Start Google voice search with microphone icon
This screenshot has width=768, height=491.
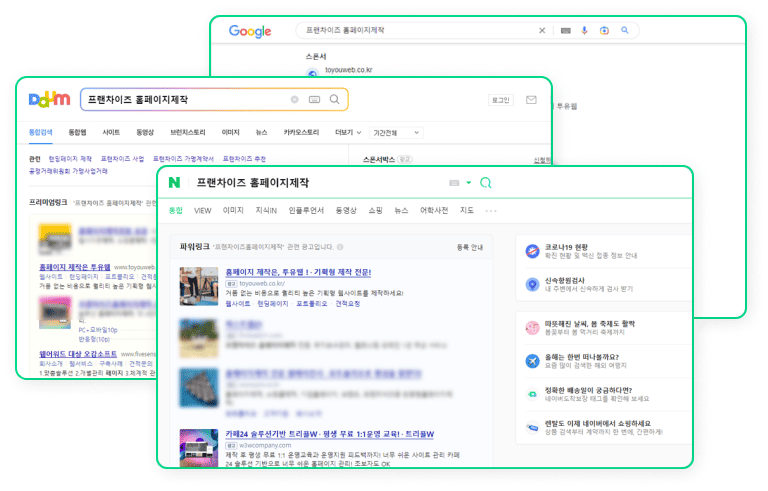point(585,31)
